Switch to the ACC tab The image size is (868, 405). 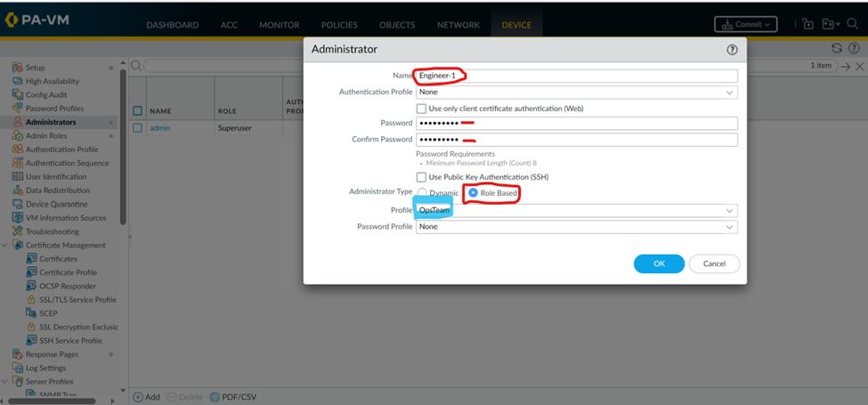click(x=229, y=25)
